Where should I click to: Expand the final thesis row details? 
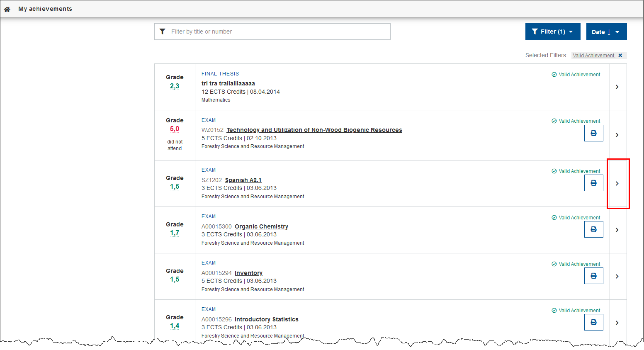tap(617, 87)
